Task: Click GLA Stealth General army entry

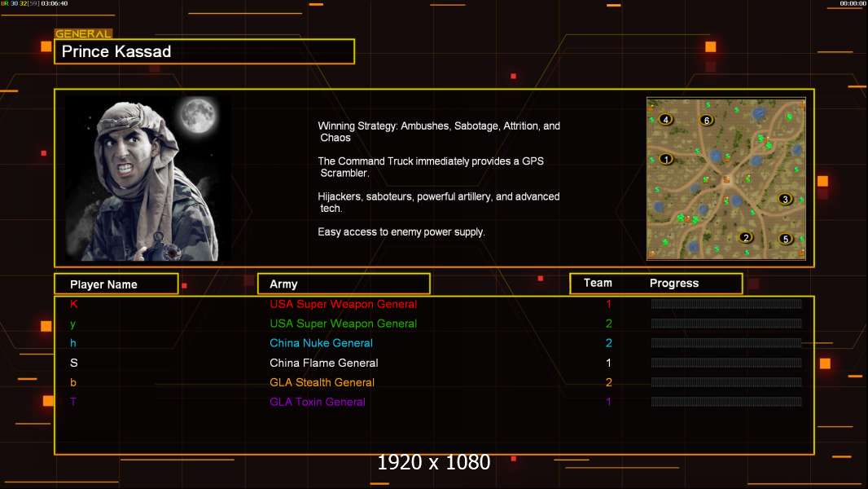Action: 322,382
